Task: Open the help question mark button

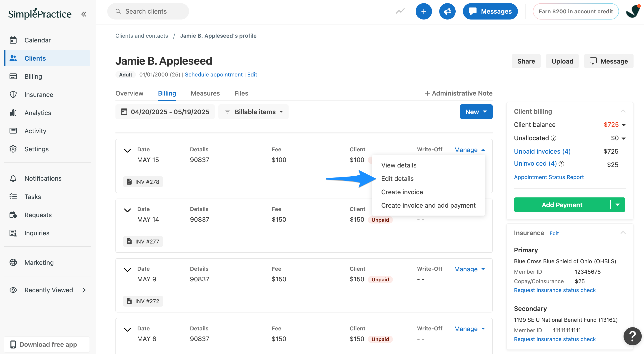Action: 632,336
